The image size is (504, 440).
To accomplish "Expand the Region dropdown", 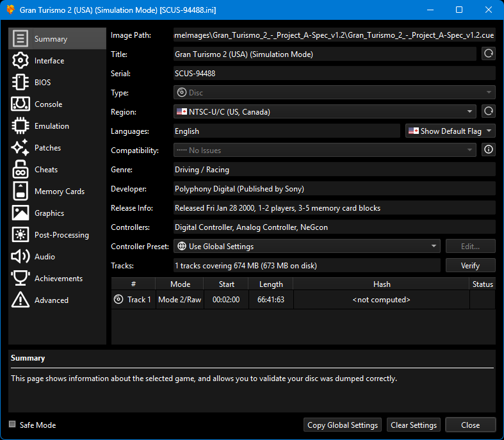I will tap(325, 112).
